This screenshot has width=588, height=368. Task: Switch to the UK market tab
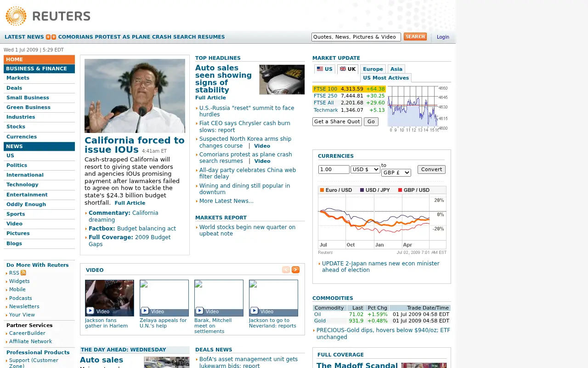coord(348,69)
